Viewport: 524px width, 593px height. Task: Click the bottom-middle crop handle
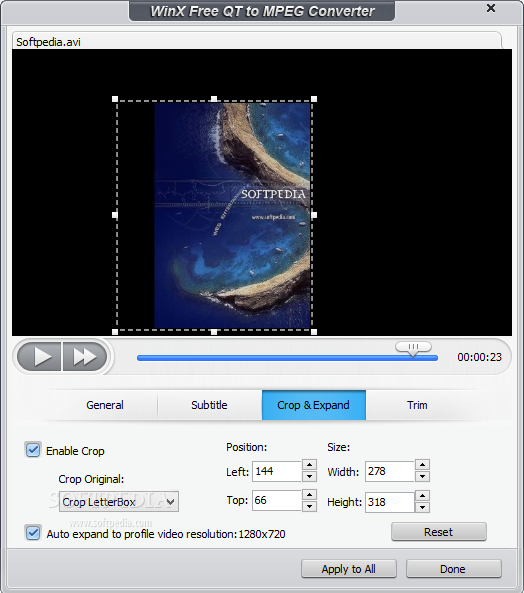[x=214, y=332]
